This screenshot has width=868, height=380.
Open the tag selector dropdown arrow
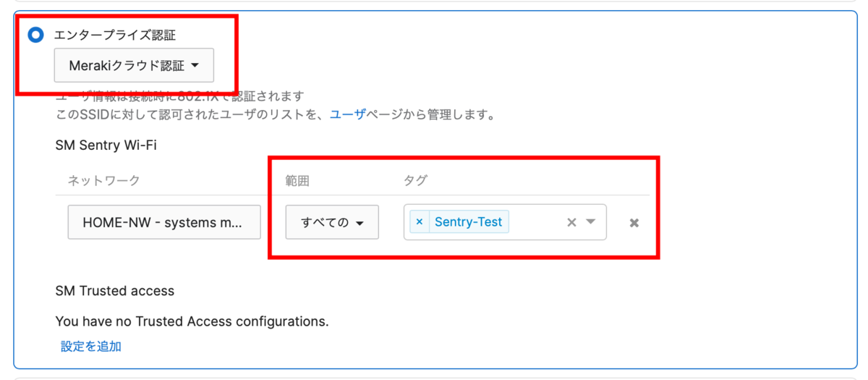click(x=591, y=222)
